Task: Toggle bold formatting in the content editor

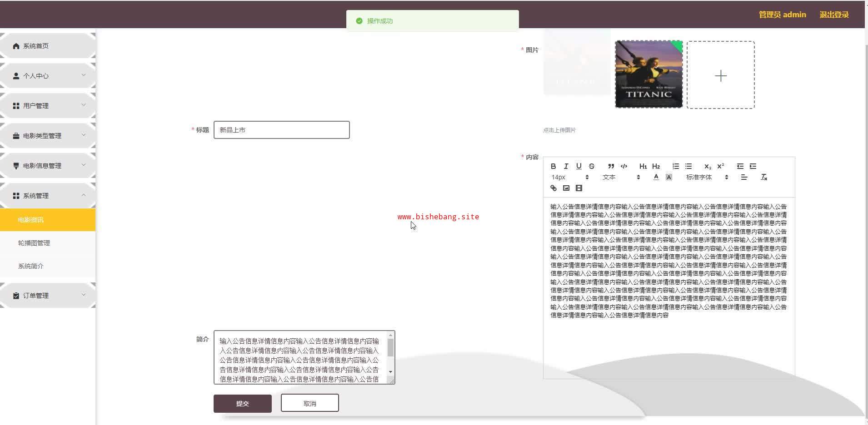Action: (553, 166)
